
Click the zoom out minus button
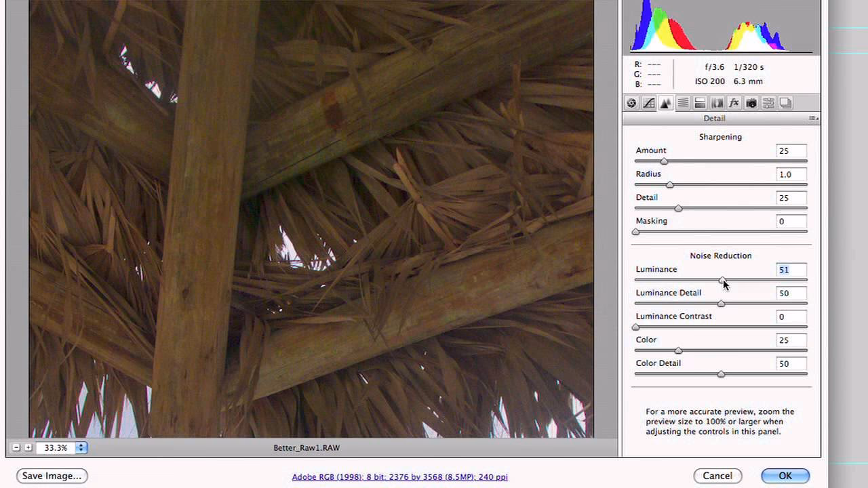(16, 447)
